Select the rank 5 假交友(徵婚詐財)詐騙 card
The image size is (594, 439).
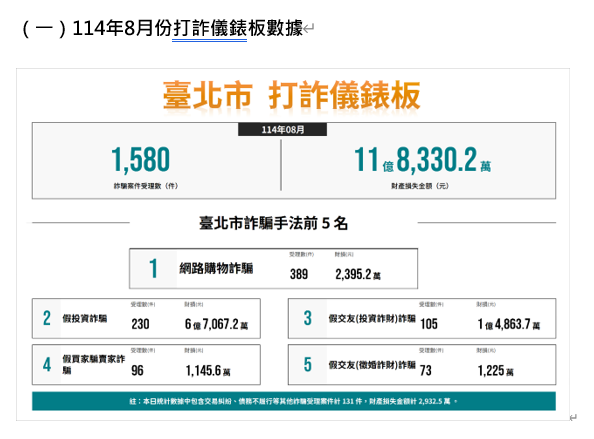click(422, 365)
